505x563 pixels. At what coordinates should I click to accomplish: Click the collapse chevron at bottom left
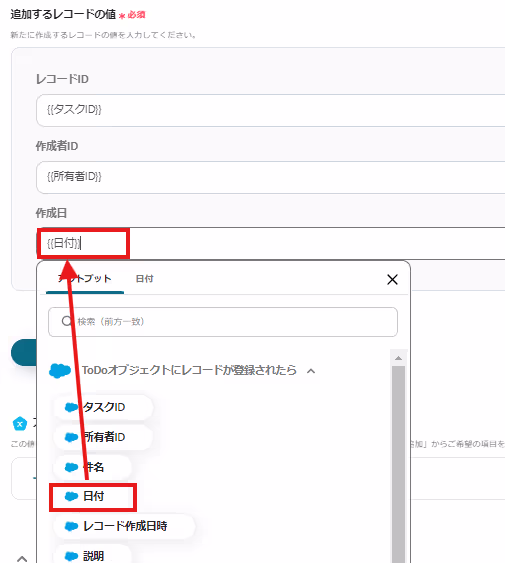click(x=22, y=558)
